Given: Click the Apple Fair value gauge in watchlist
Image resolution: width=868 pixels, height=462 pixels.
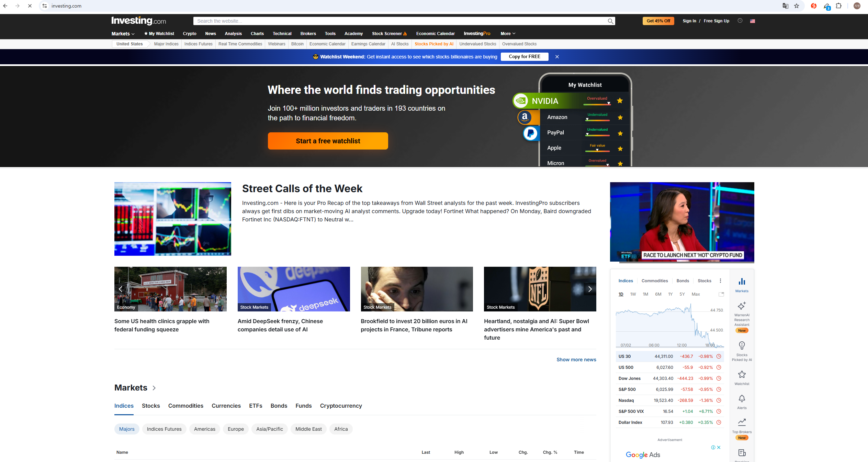Looking at the screenshot, I should coord(598,148).
